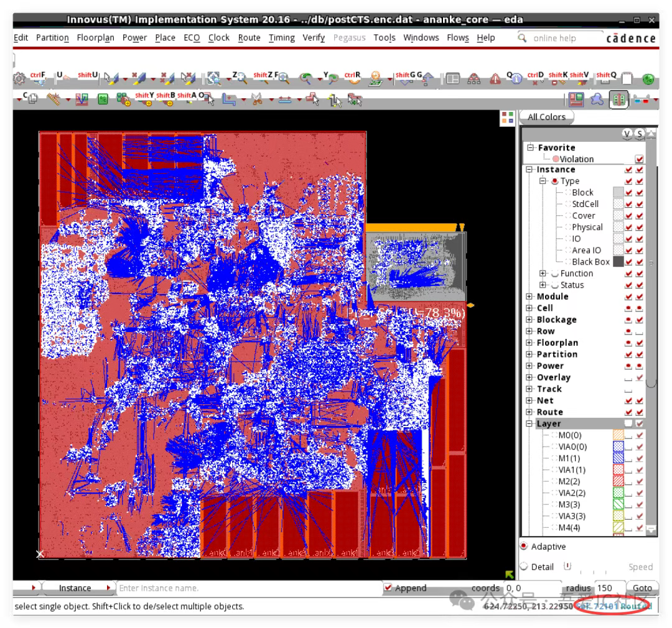Switch to Floorplan view icon
The width and height of the screenshot is (672, 628).
coord(576,100)
